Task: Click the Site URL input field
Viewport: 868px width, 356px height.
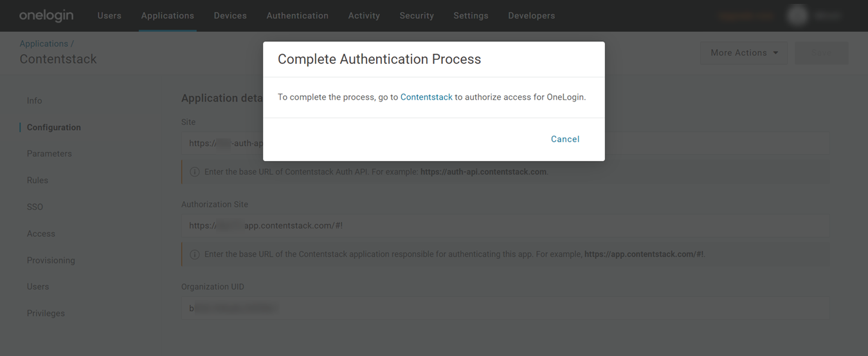Action: (x=505, y=144)
